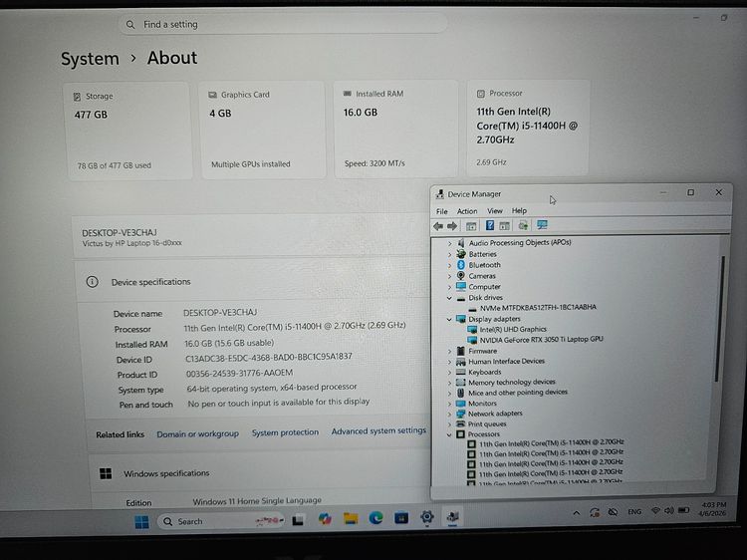Click the Back arrow in Device Manager toolbar
This screenshot has width=747, height=560.
click(438, 226)
